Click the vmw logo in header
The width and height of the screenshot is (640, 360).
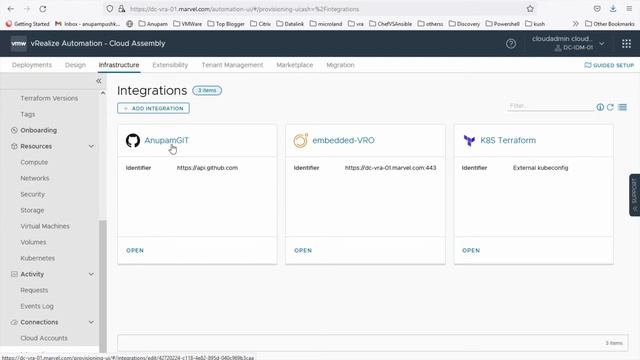coord(19,43)
